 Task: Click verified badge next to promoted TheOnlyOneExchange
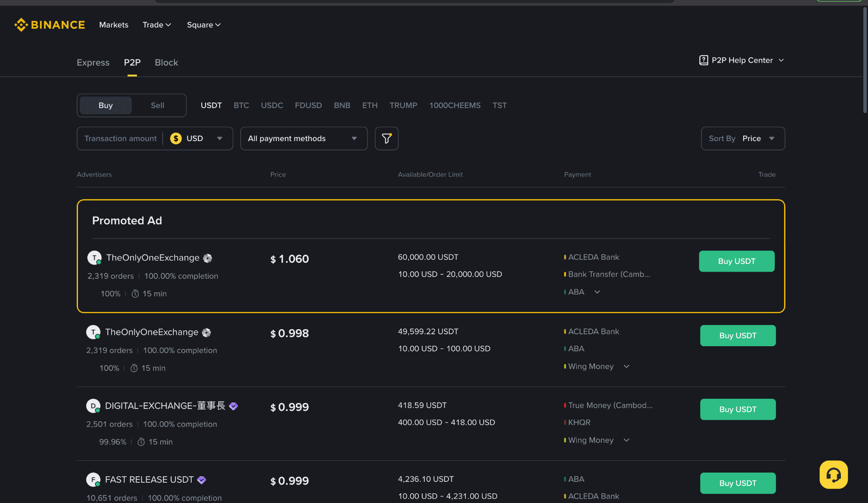pos(208,258)
